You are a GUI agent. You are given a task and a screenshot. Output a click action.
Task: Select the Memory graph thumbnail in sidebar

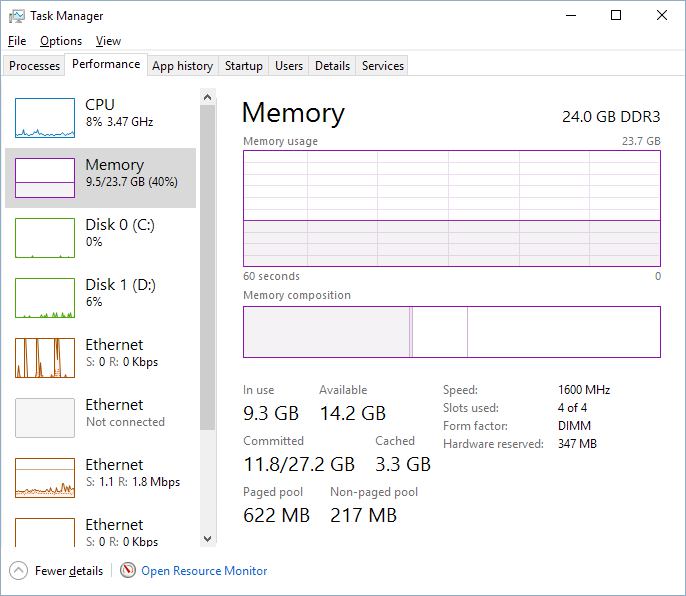(x=45, y=178)
